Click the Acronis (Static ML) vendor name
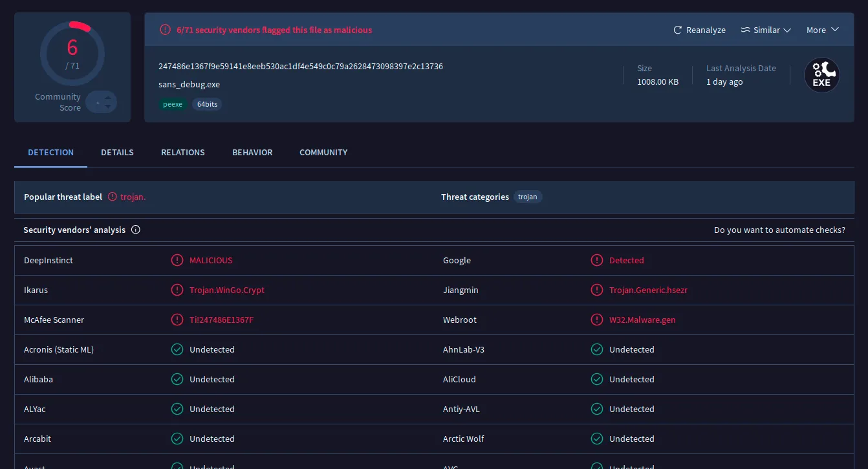868x469 pixels. click(x=59, y=350)
